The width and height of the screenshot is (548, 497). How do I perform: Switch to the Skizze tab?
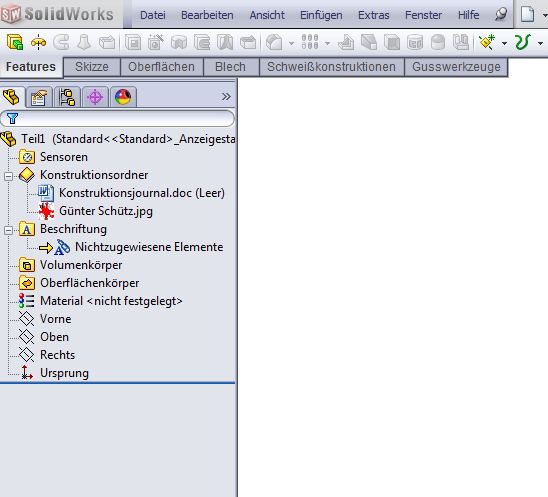92,67
